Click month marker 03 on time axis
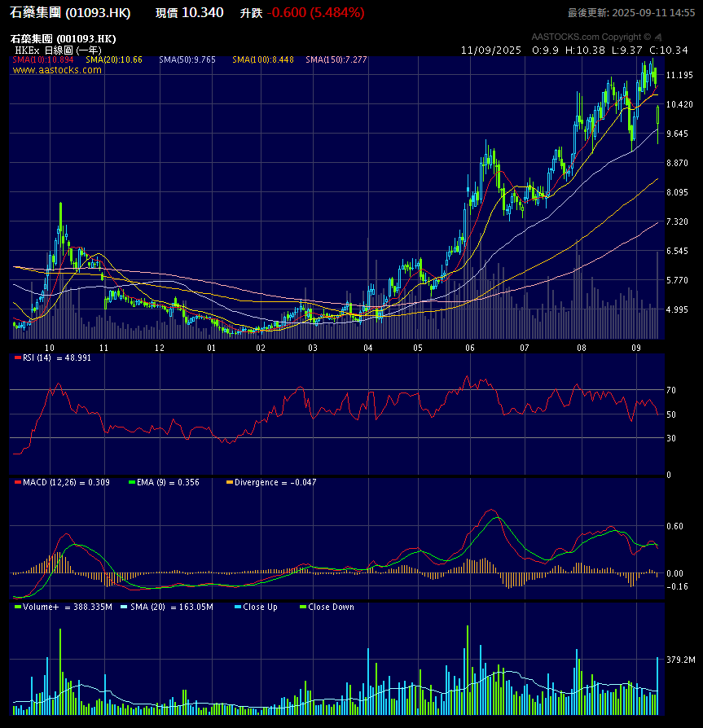The height and width of the screenshot is (728, 703). [313, 348]
